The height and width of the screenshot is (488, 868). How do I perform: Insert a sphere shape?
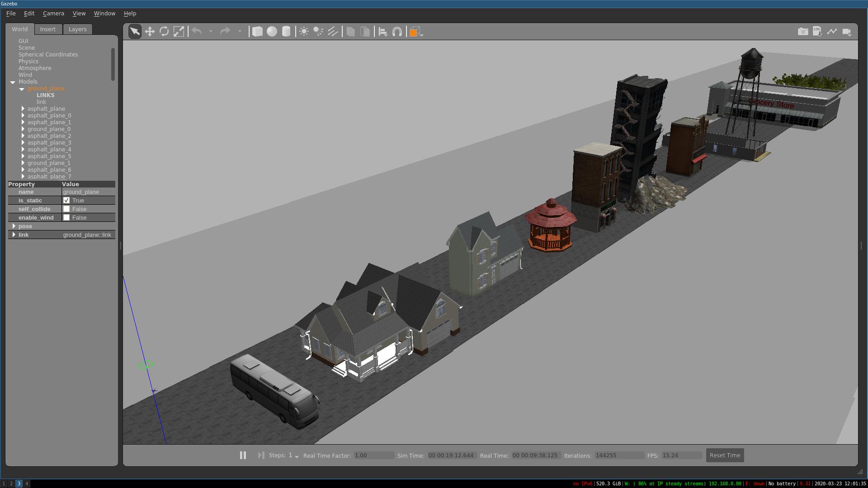[272, 32]
